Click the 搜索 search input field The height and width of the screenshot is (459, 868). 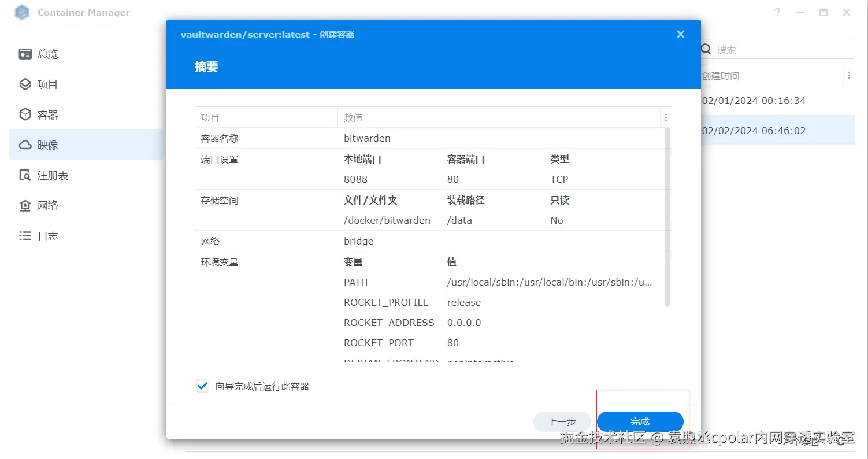point(777,49)
